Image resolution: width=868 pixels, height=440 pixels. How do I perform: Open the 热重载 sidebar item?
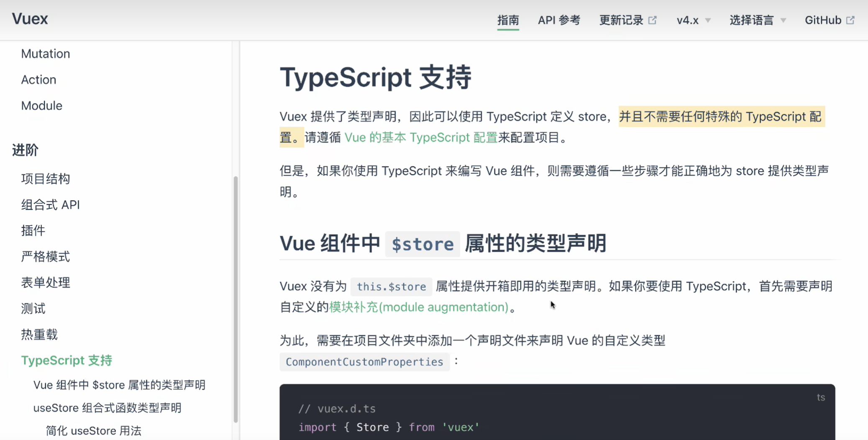(39, 335)
